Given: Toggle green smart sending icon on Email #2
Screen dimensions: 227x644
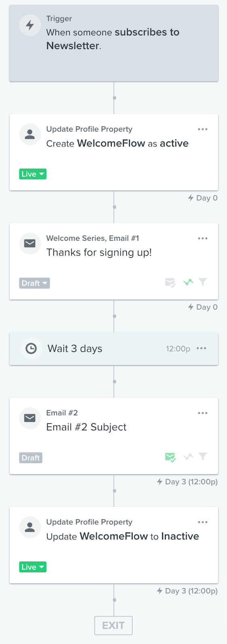Looking at the screenshot, I should click(x=171, y=457).
